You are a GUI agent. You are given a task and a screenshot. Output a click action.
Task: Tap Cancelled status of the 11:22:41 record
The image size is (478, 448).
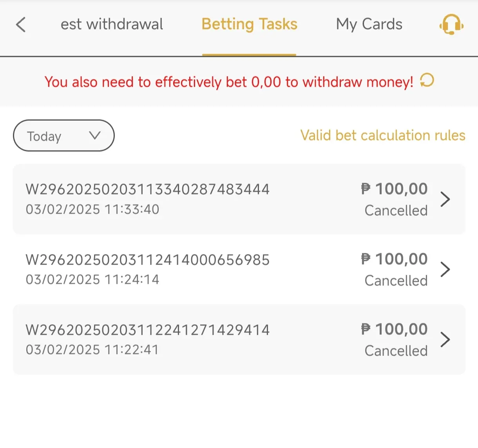point(396,351)
